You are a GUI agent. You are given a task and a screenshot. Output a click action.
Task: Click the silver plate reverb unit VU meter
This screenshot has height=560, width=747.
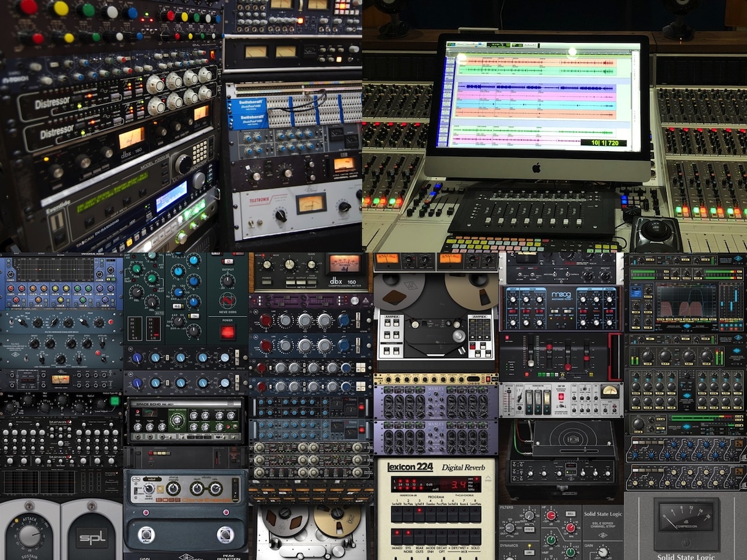coord(609,390)
